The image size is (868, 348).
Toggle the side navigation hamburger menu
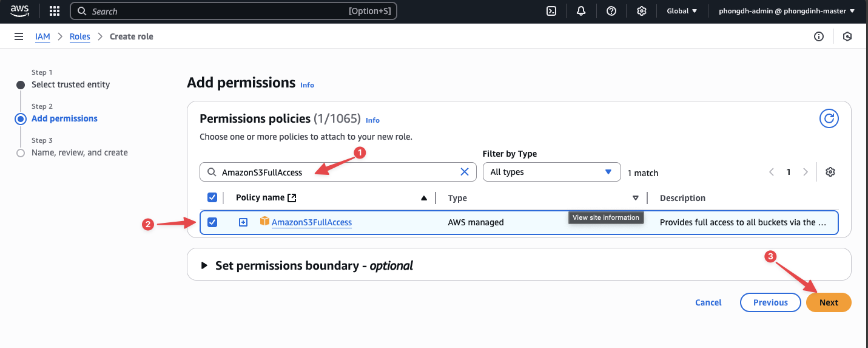click(x=19, y=36)
